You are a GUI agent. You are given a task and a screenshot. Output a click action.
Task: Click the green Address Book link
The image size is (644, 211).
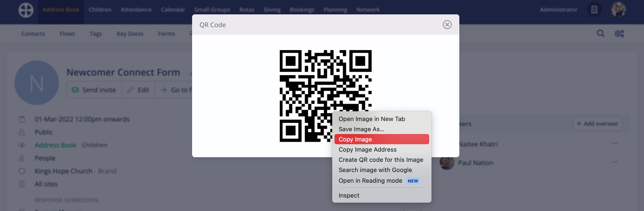55,145
